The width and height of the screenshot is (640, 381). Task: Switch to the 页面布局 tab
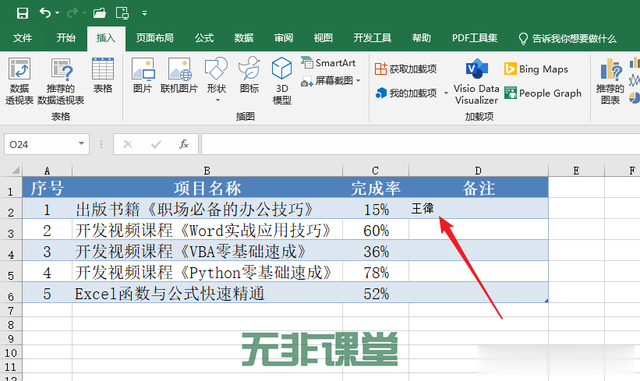[x=155, y=38]
